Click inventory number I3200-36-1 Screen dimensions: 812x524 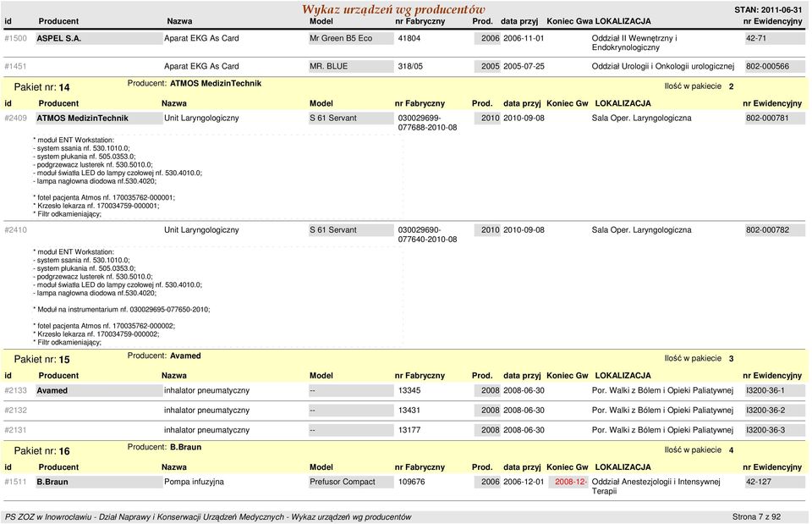(x=775, y=391)
